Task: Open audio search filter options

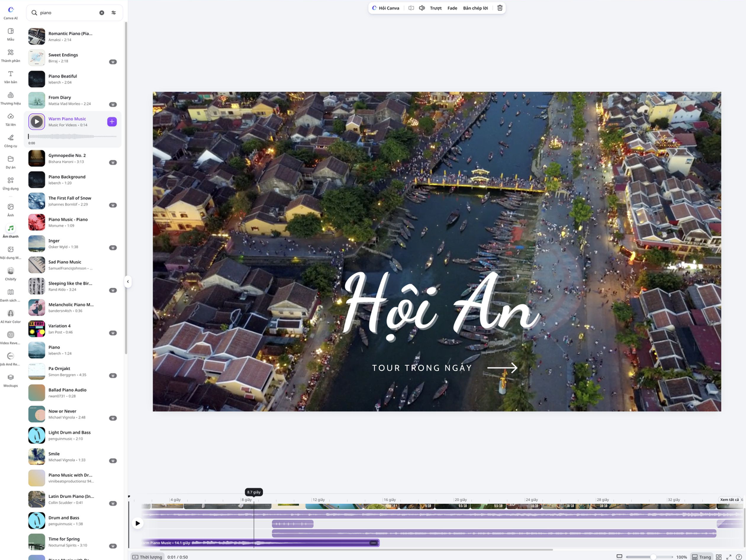Action: click(114, 12)
